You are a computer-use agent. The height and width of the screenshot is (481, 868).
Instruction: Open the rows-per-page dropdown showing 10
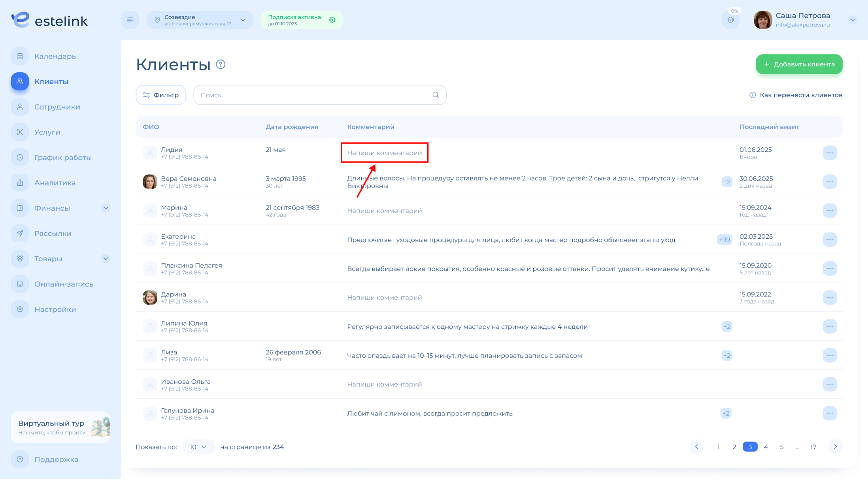click(198, 447)
